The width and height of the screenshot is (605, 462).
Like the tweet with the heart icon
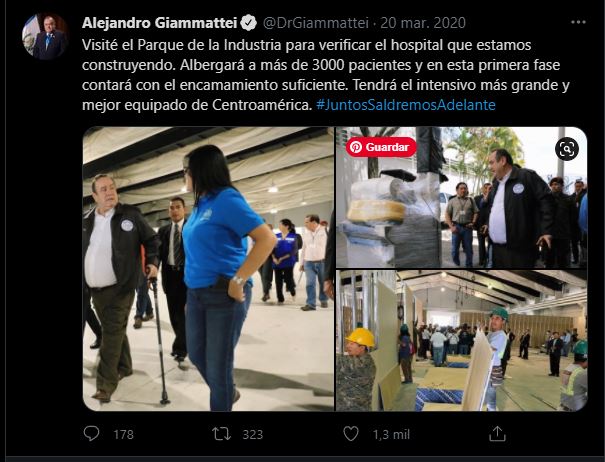coord(351,434)
